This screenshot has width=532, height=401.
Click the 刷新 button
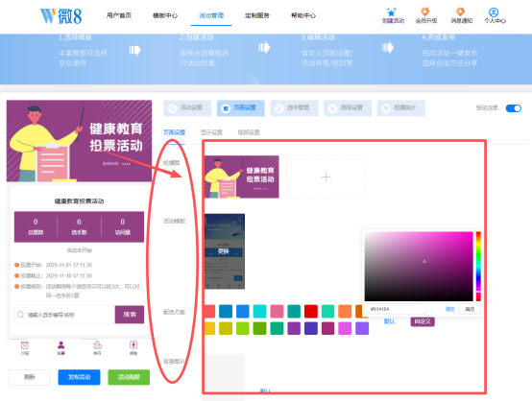(x=30, y=377)
